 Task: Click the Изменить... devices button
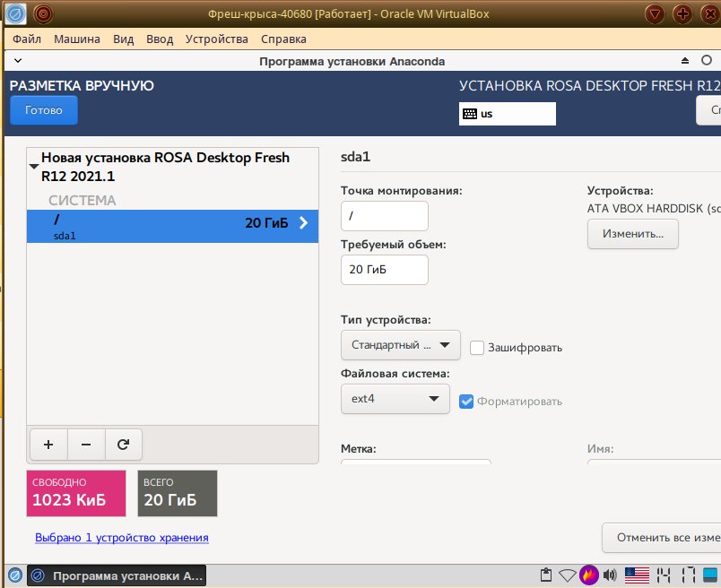pyautogui.click(x=632, y=234)
